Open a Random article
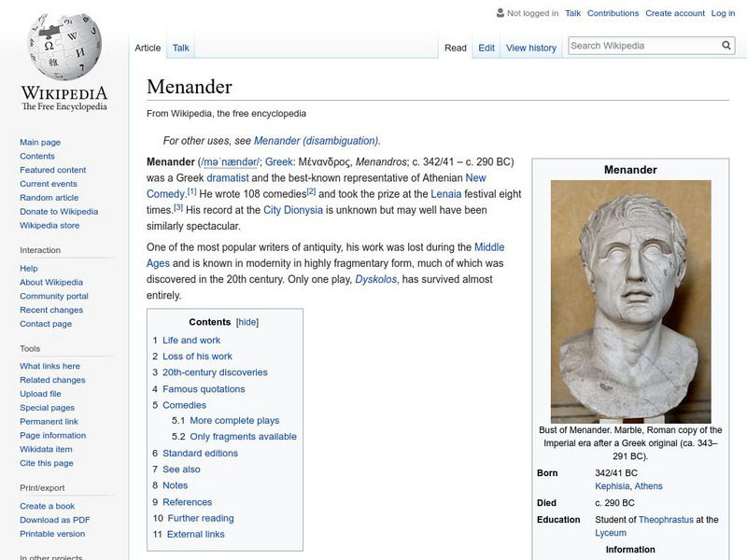 49,198
